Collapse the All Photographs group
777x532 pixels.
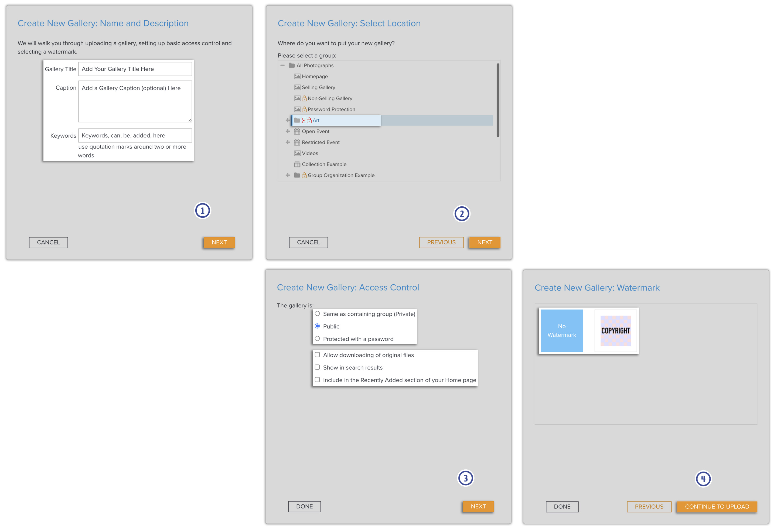pos(282,65)
